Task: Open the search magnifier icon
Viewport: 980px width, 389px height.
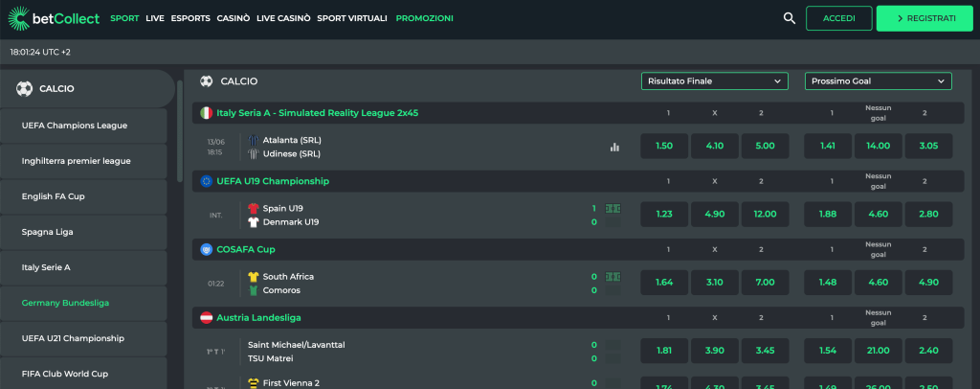Action: point(790,18)
